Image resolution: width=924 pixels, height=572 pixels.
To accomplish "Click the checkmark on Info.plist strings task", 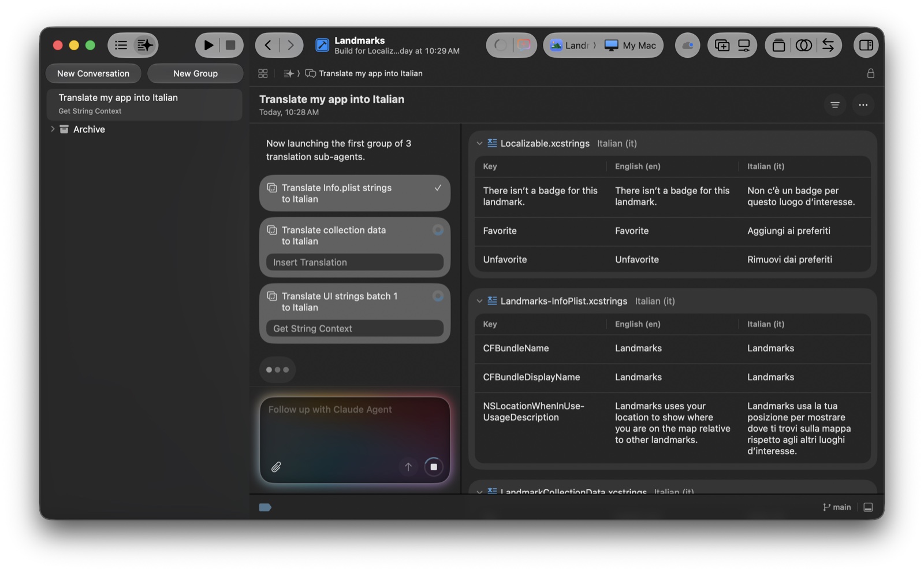I will click(438, 187).
